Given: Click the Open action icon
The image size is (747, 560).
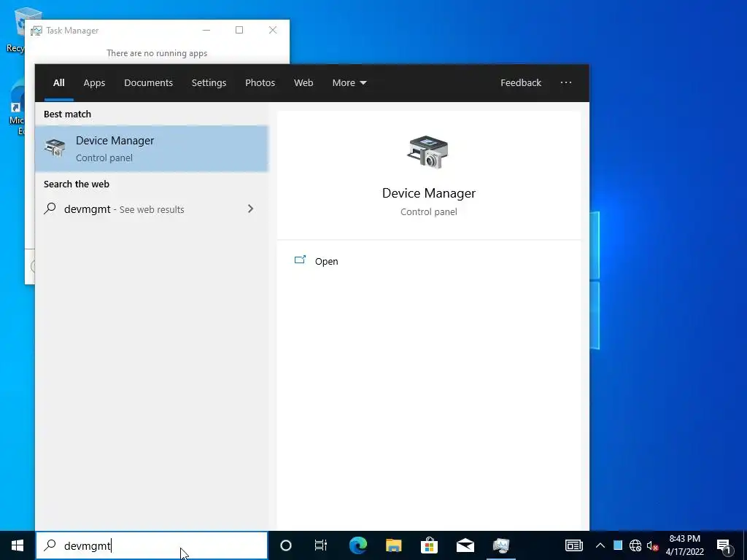Looking at the screenshot, I should click(300, 260).
